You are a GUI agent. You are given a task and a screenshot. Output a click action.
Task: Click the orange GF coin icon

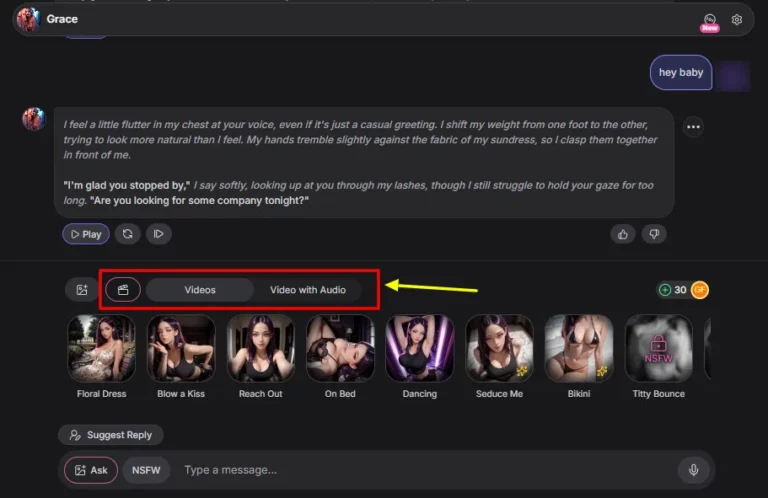(x=700, y=290)
